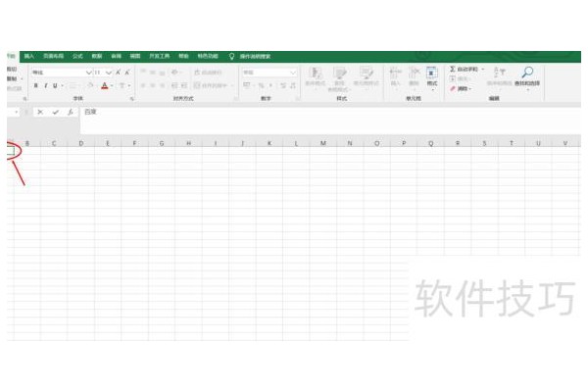Click the decrease indent icon
The image size is (588, 392).
tap(174, 85)
